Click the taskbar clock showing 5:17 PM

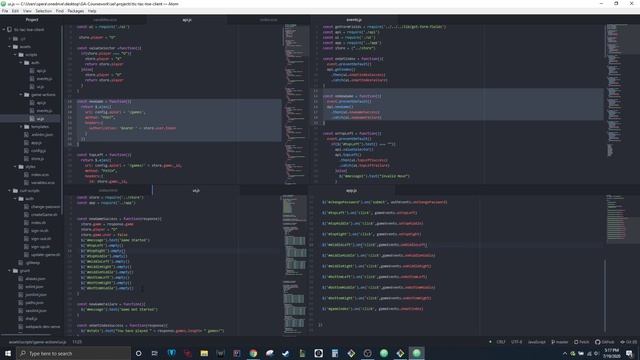click(x=611, y=353)
